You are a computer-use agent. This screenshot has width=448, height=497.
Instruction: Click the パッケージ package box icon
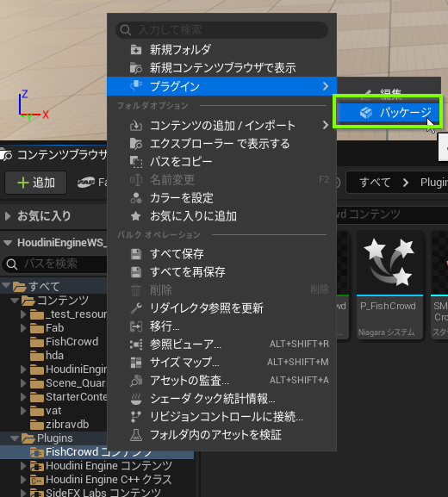(366, 113)
